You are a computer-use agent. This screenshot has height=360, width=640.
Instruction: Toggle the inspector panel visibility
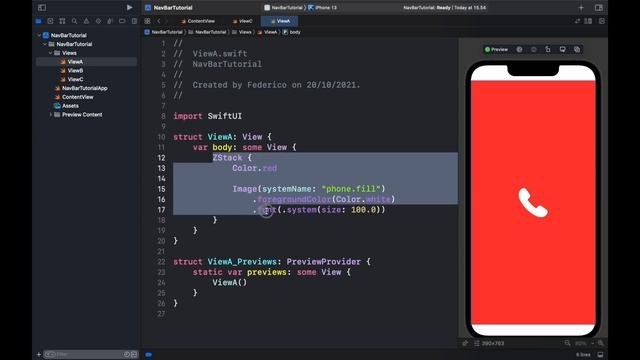599,7
